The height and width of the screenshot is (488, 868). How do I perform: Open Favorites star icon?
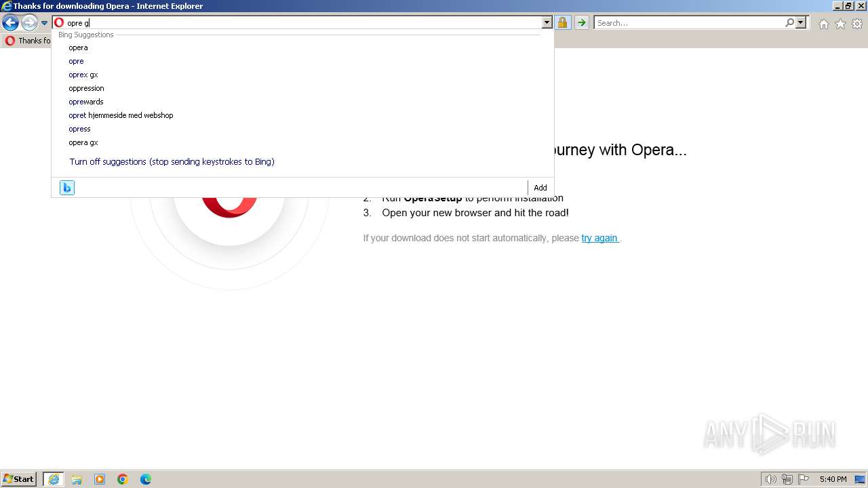[x=840, y=24]
